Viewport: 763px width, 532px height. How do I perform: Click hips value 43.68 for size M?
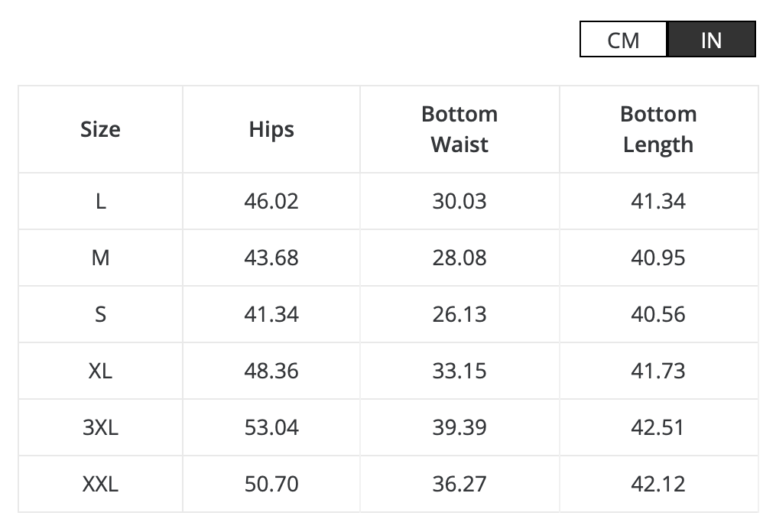pos(271,258)
